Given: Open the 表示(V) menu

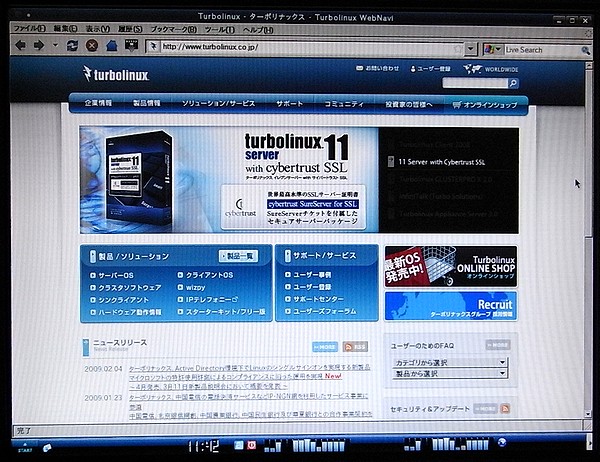Looking at the screenshot, I should pyautogui.click(x=98, y=29).
